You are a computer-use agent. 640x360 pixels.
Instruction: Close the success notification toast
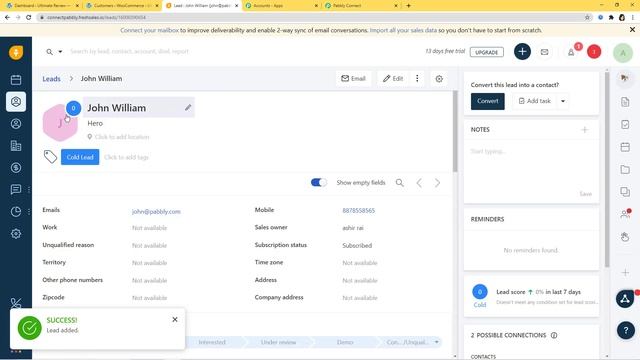[x=175, y=320]
